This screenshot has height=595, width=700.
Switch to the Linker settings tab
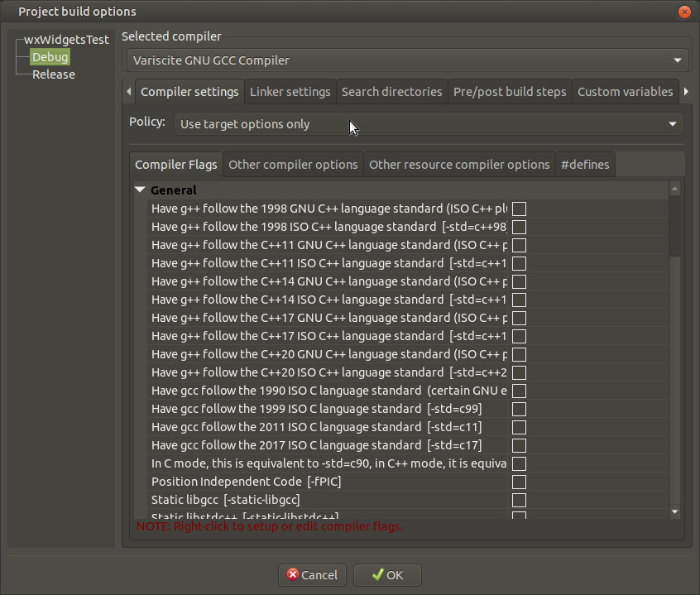[x=290, y=92]
